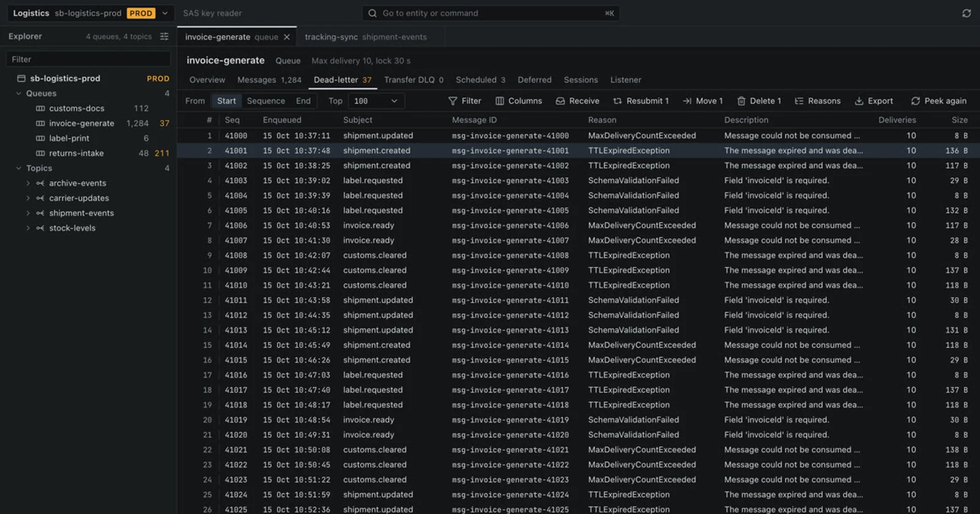
Task: Open the Transfer DLQ tab
Action: coord(413,80)
